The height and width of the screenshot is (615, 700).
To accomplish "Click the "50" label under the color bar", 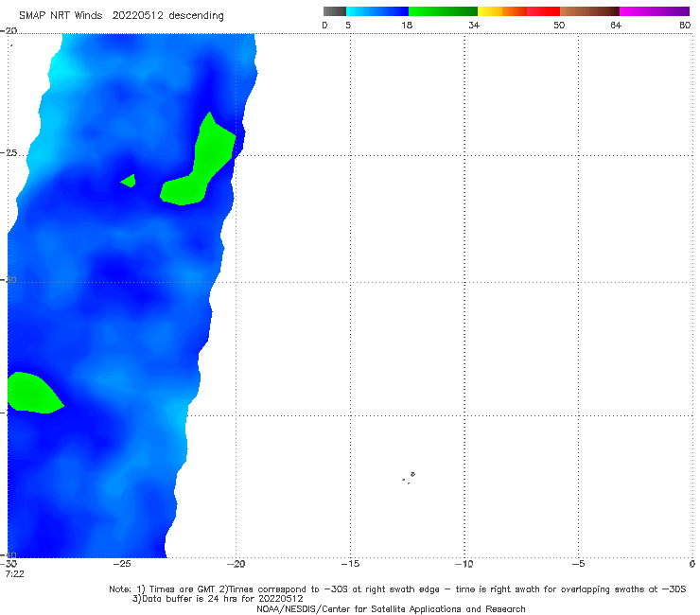I will [x=559, y=26].
